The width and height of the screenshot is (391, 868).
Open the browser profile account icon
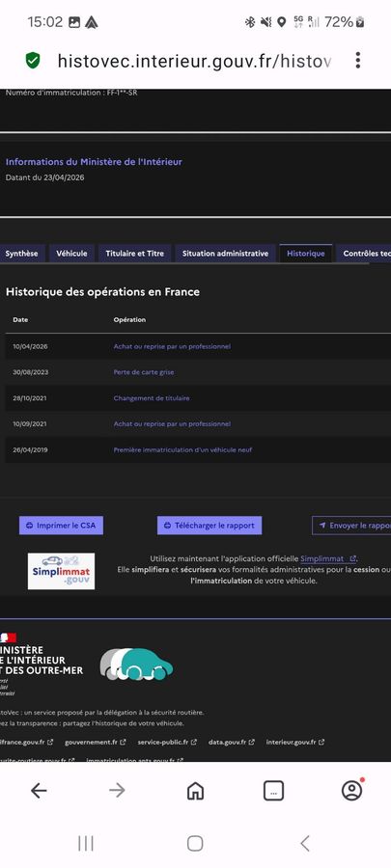click(x=352, y=790)
